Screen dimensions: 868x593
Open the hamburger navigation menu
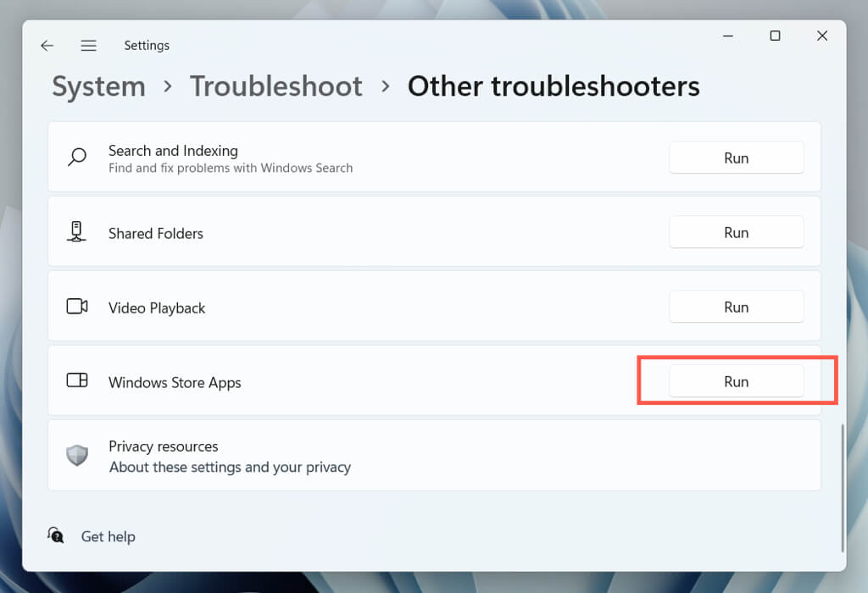coord(89,46)
